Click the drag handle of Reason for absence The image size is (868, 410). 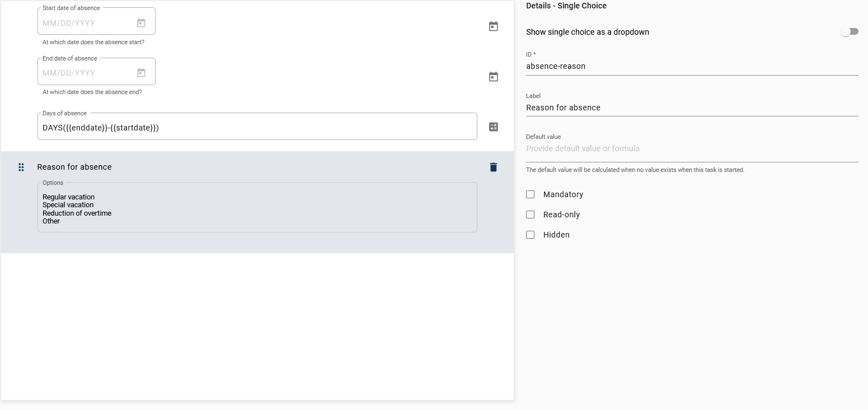click(x=21, y=167)
